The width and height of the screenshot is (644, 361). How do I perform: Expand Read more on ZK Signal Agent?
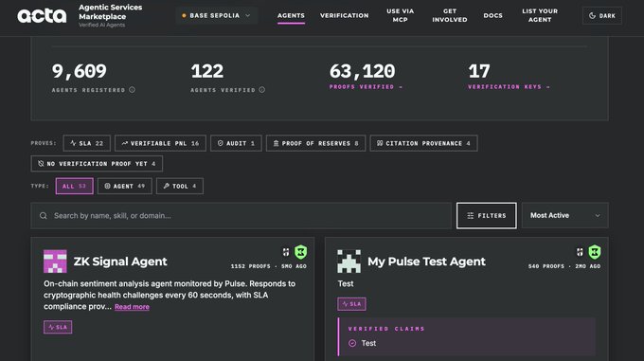pos(132,307)
